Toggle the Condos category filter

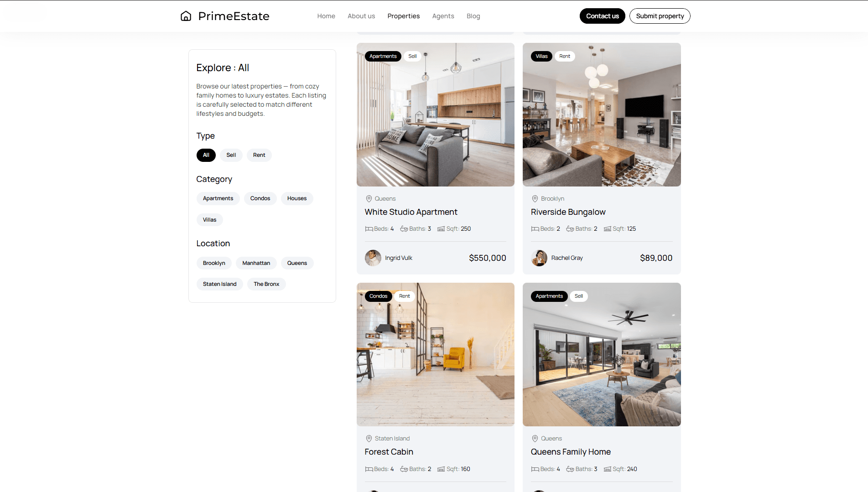(260, 198)
